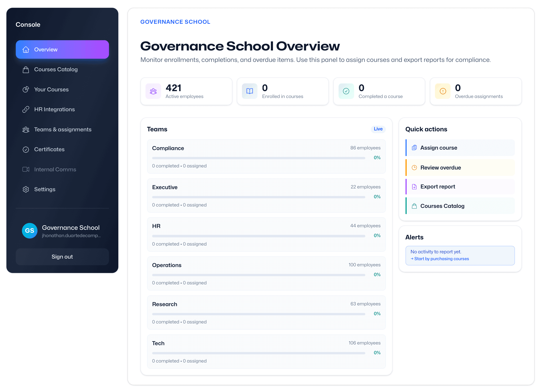Navigate to Settings in the sidebar
The image size is (546, 392).
(45, 189)
